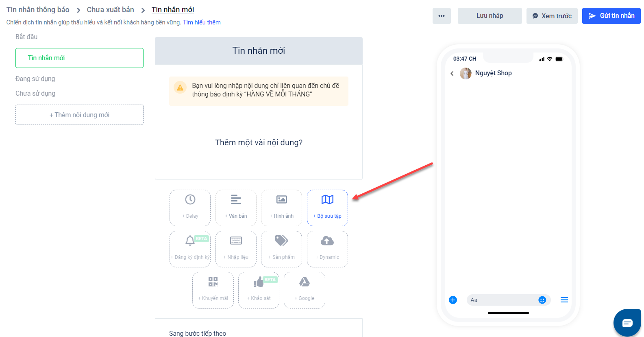Screen dimensions: 644x337
Task: Click the Thêm một vài nội dung? placeholder
Action: [259, 142]
